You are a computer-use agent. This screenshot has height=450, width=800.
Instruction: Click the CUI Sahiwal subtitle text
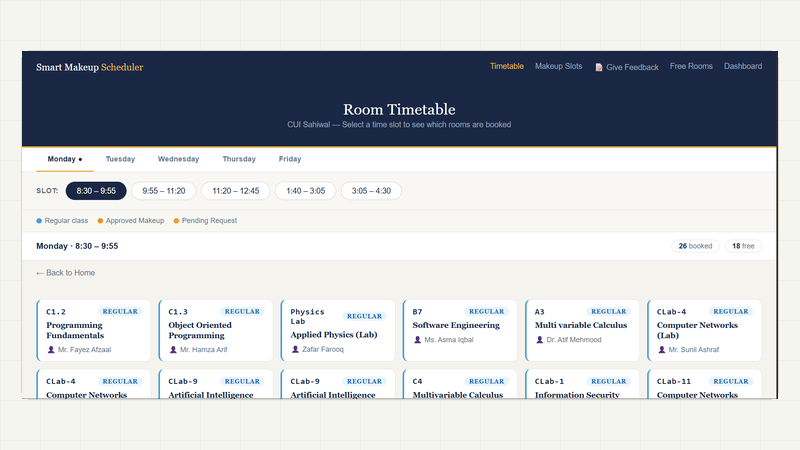tap(399, 124)
